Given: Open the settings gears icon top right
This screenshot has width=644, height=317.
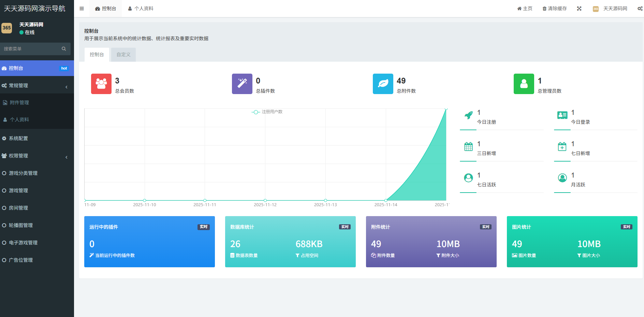Looking at the screenshot, I should (x=640, y=9).
